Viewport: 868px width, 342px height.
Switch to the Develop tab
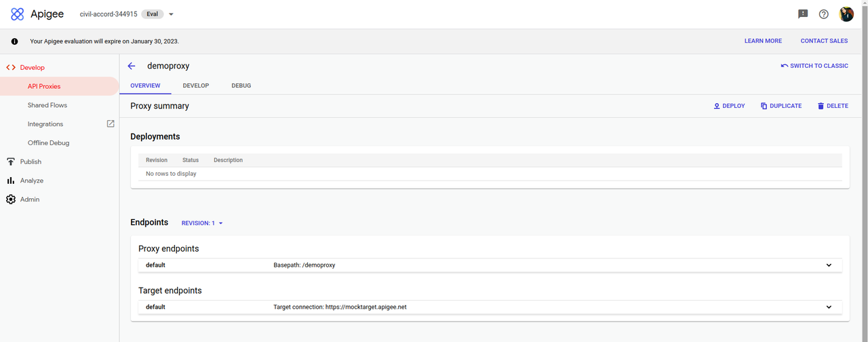click(x=196, y=85)
